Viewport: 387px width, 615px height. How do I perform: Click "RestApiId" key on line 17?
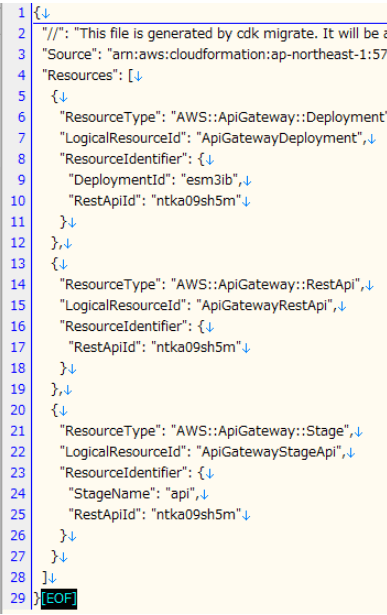[105, 347]
